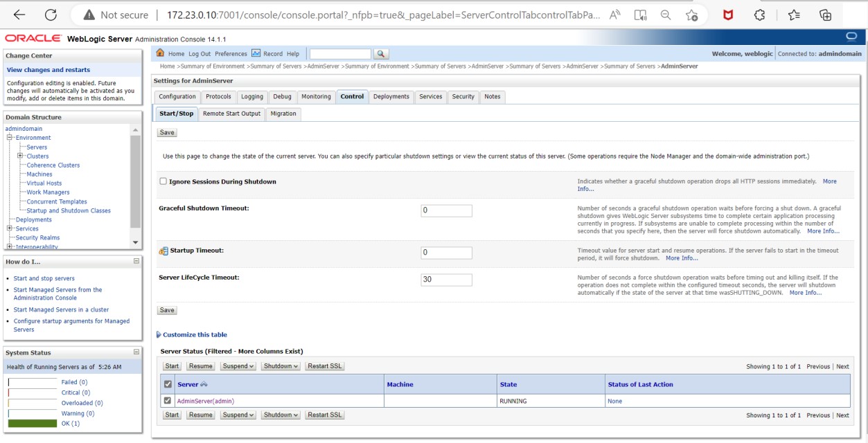Click the OK (1) health bar

click(33, 424)
